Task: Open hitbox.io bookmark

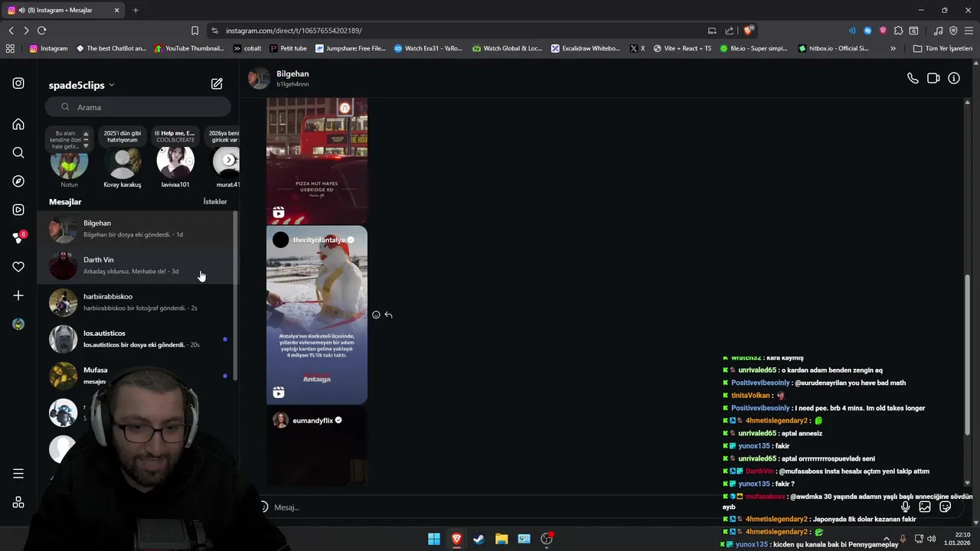Action: [x=833, y=48]
